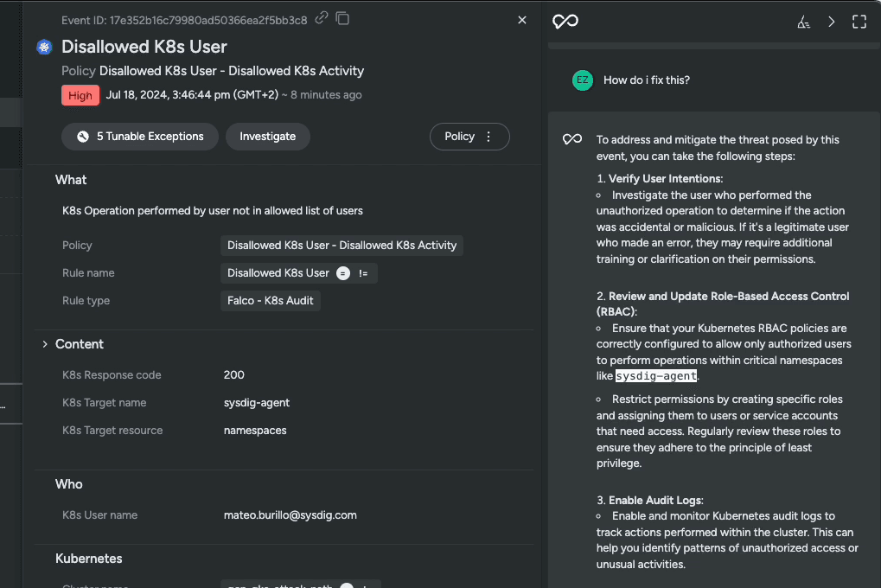Select the user name mateo.burillo@sysdig.com
Viewport: 881px width, 588px height.
click(x=290, y=514)
